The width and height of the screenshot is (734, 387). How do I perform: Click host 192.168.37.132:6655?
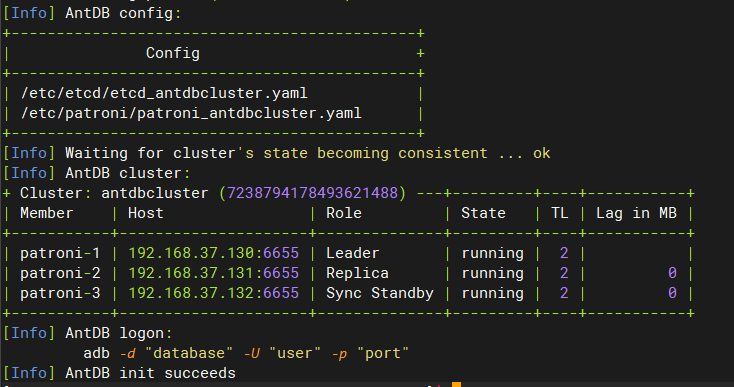tap(213, 293)
